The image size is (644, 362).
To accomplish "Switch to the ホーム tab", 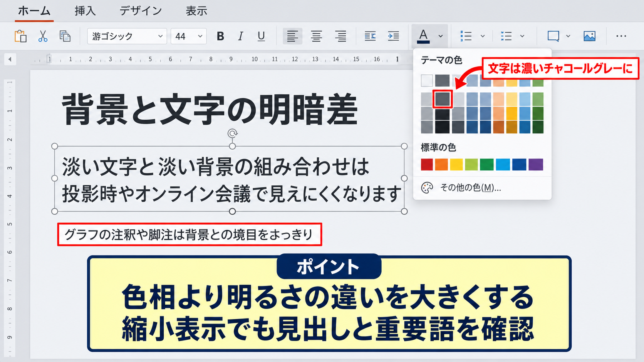I will pyautogui.click(x=34, y=11).
